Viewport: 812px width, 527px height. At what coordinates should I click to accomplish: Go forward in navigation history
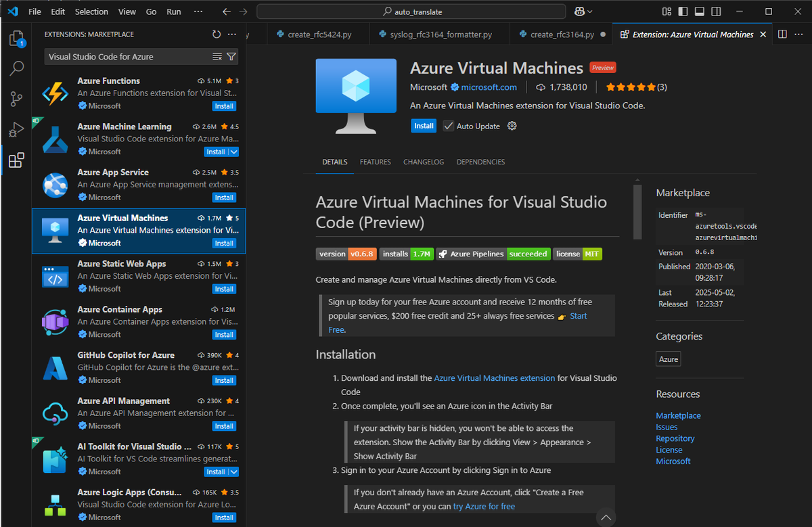[x=243, y=12]
